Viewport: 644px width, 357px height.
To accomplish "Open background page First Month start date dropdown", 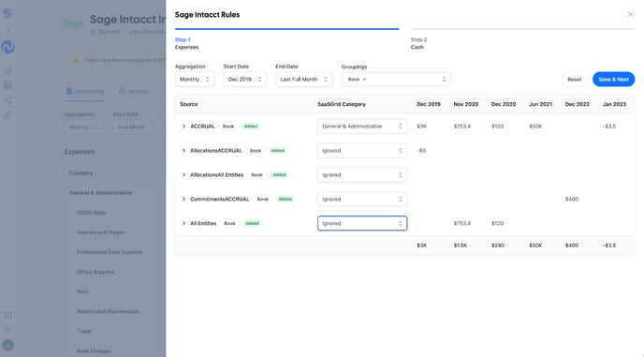I will pyautogui.click(x=137, y=127).
